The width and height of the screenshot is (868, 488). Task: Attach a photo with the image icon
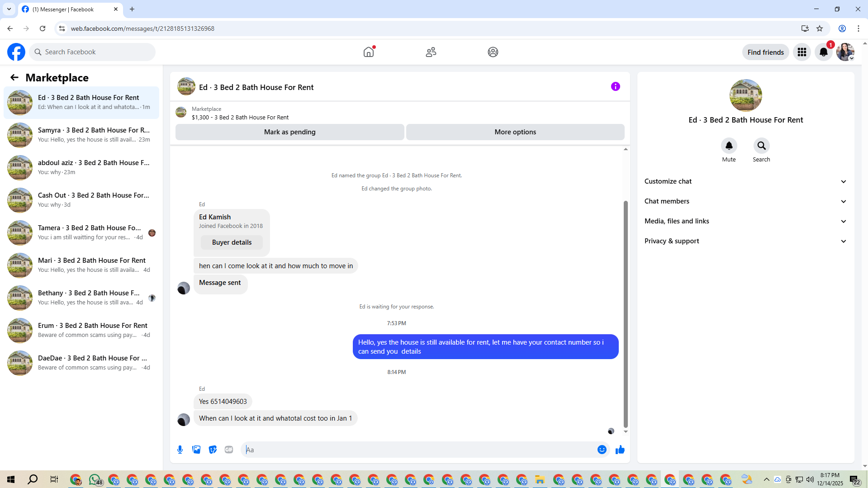click(196, 450)
